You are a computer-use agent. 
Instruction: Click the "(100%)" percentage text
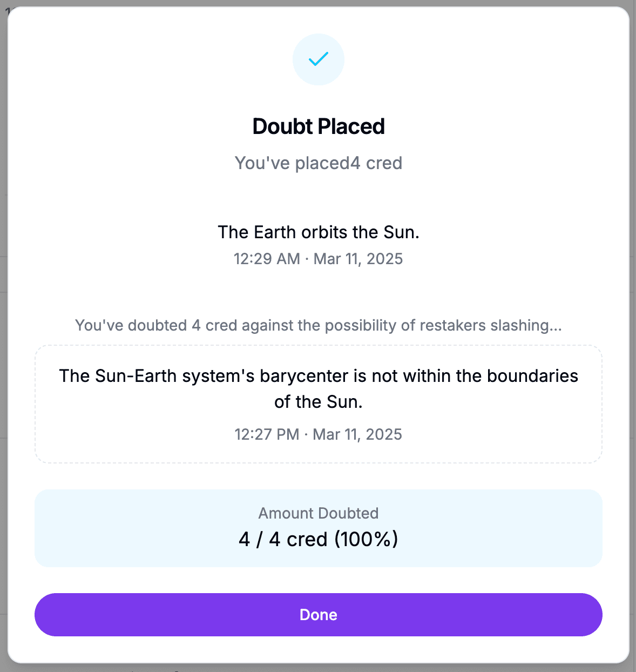pyautogui.click(x=366, y=539)
